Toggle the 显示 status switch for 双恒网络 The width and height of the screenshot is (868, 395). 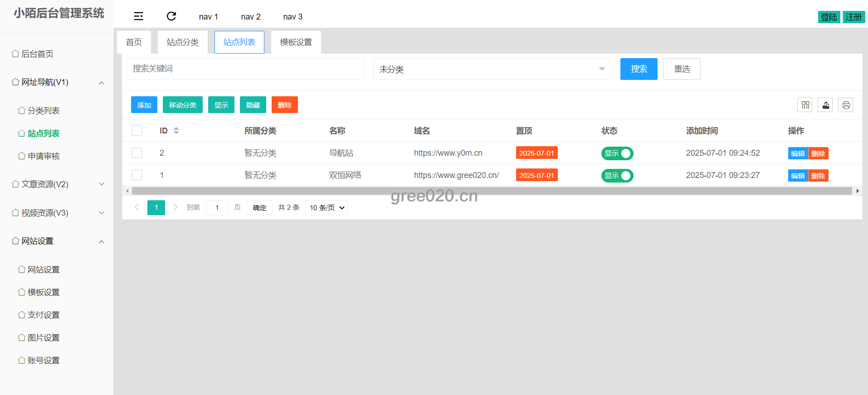click(x=617, y=176)
